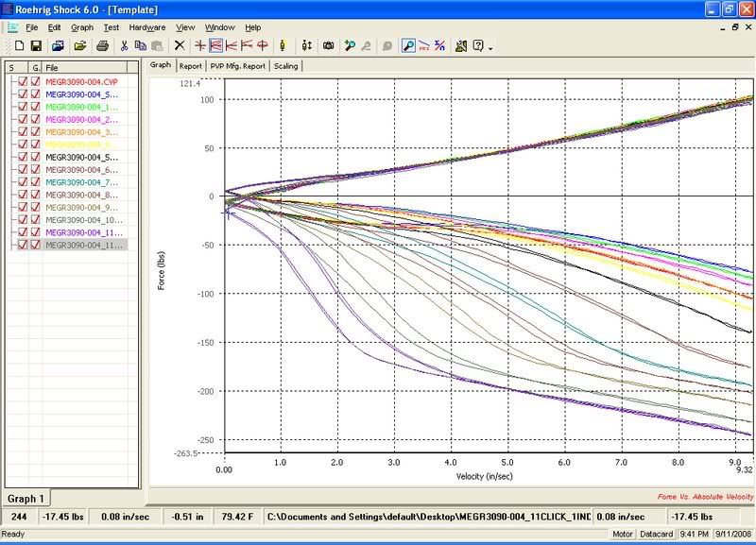This screenshot has width=756, height=545.
Task: Select the teal MEGR3090-004_7 file entry
Action: point(79,182)
